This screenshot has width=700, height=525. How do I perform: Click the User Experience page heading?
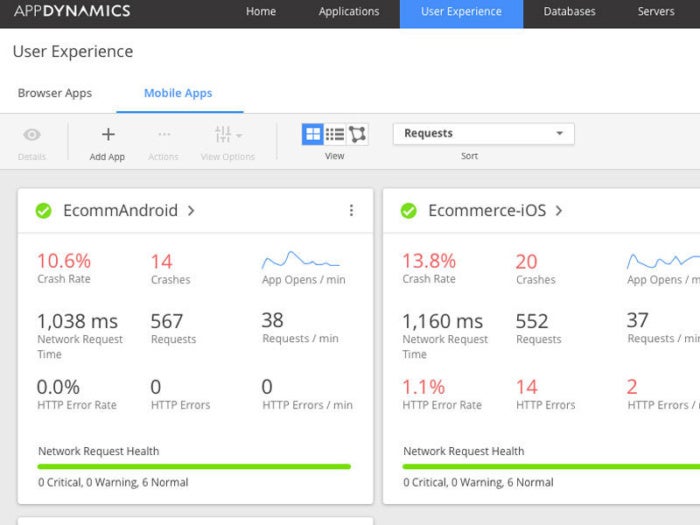point(73,51)
